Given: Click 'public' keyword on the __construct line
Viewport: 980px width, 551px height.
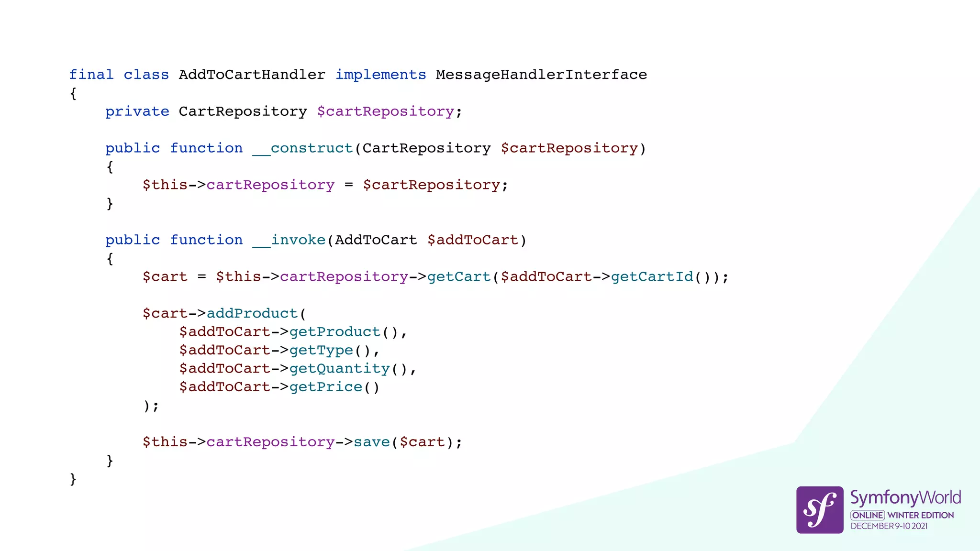Looking at the screenshot, I should 133,148.
